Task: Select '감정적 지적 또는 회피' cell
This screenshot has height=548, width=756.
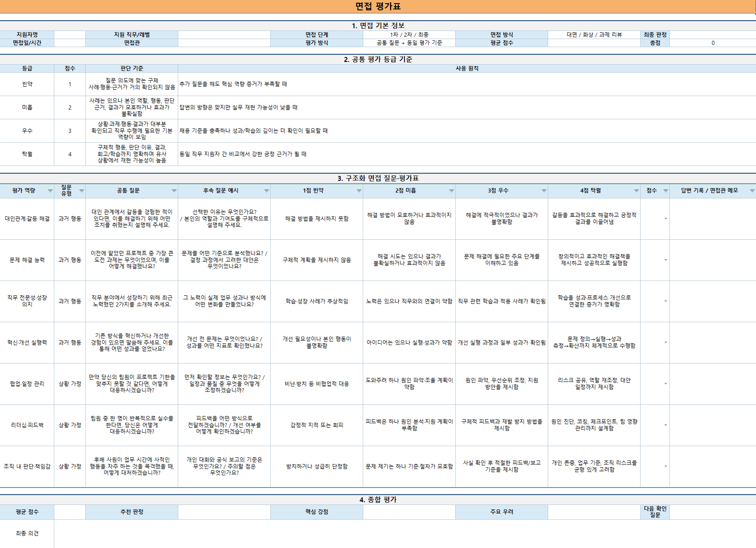Action: 317,425
